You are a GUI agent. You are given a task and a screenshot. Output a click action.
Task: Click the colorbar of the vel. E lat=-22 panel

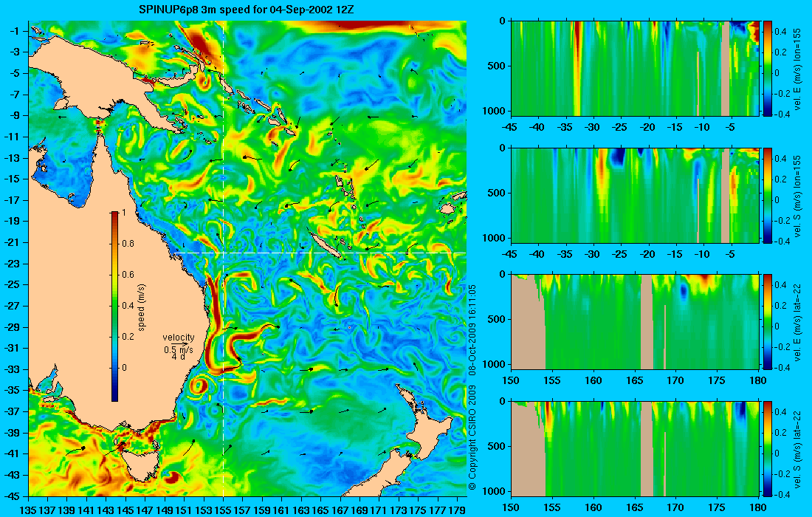767,322
